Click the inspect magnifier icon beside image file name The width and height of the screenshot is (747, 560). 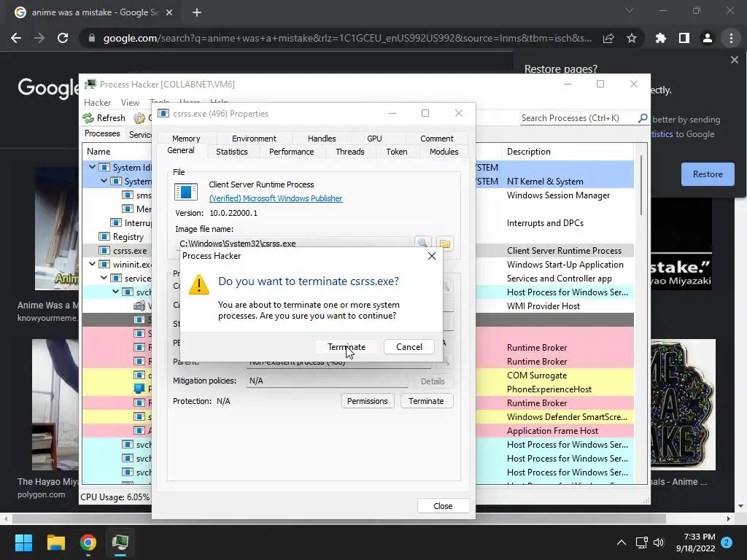[x=422, y=244]
